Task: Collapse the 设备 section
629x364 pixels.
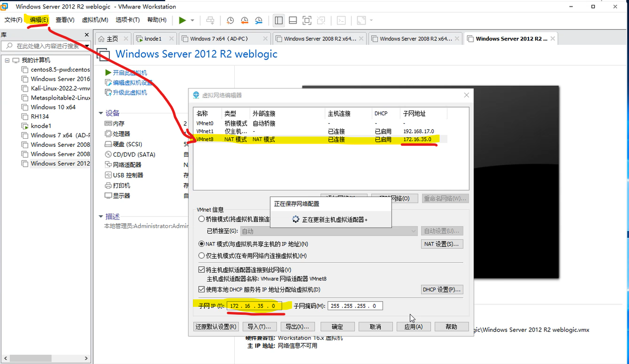Action: pyautogui.click(x=101, y=113)
